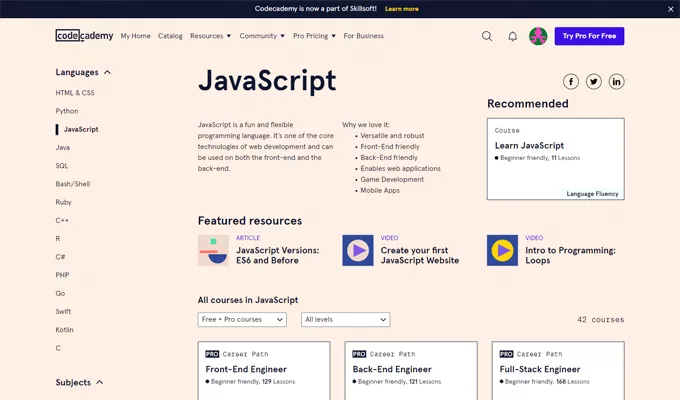Open Intro to Programming: Loops title
The width and height of the screenshot is (680, 400).
[570, 256]
